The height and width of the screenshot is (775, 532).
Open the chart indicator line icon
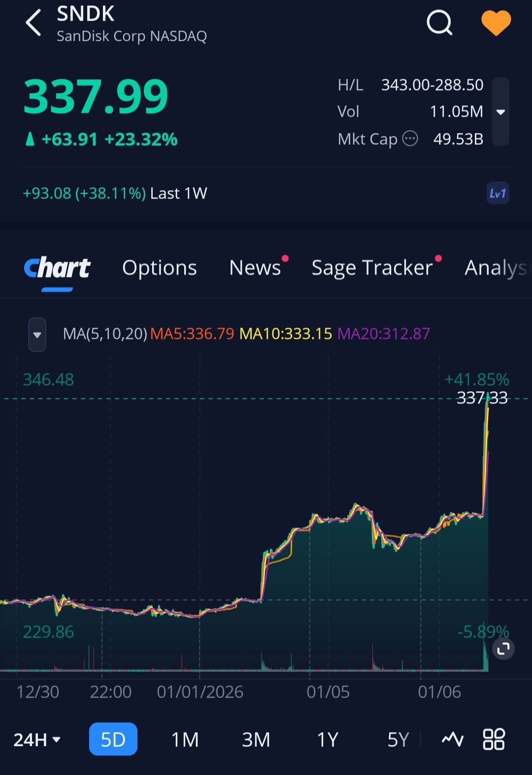coord(452,739)
